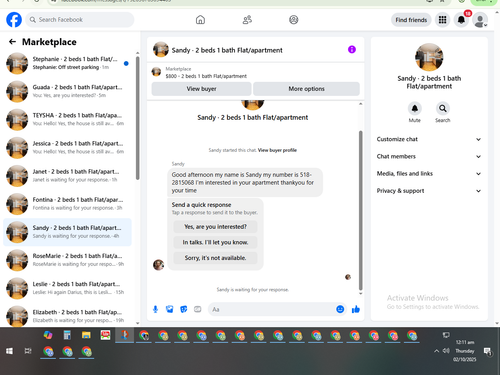500x375 pixels.
Task: Open the Elizabeth conversation
Action: 67,316
